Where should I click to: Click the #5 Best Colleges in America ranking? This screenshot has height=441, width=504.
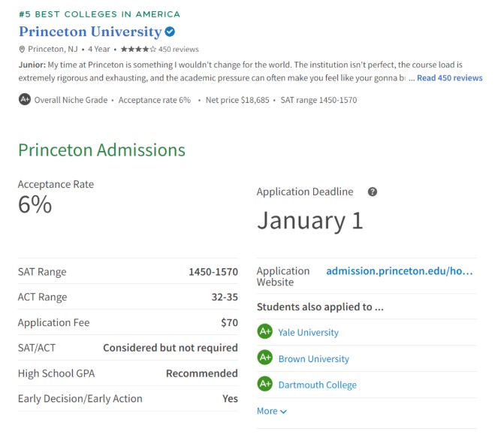tap(99, 14)
